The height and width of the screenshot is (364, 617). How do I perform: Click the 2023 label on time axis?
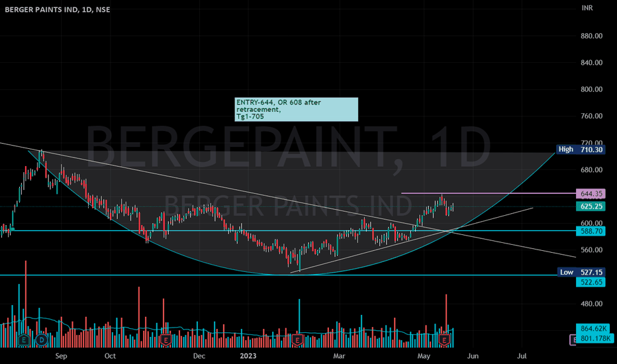[x=248, y=356]
